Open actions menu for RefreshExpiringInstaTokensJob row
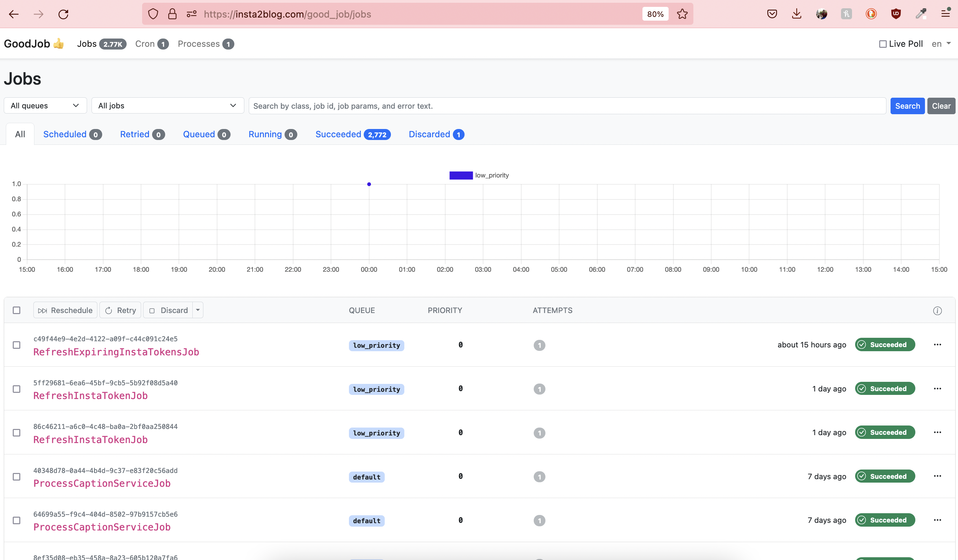This screenshot has height=560, width=958. point(937,345)
